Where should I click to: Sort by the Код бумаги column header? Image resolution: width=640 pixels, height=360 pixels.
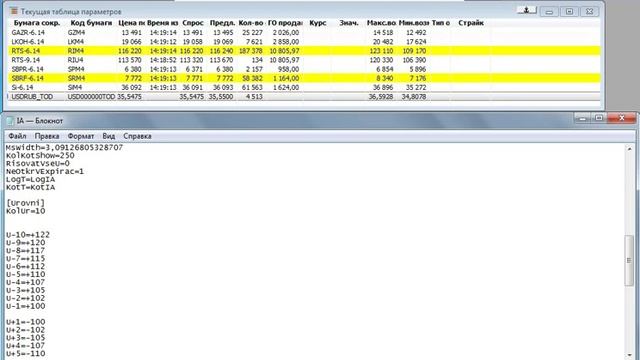[x=91, y=23]
